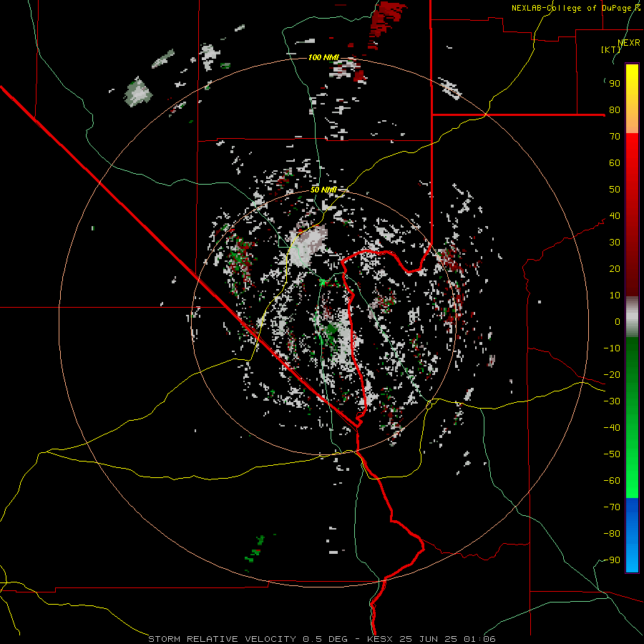Screen dimensions: 644x644
Task: Click the "50" value on velocity scale
Action: (x=615, y=190)
